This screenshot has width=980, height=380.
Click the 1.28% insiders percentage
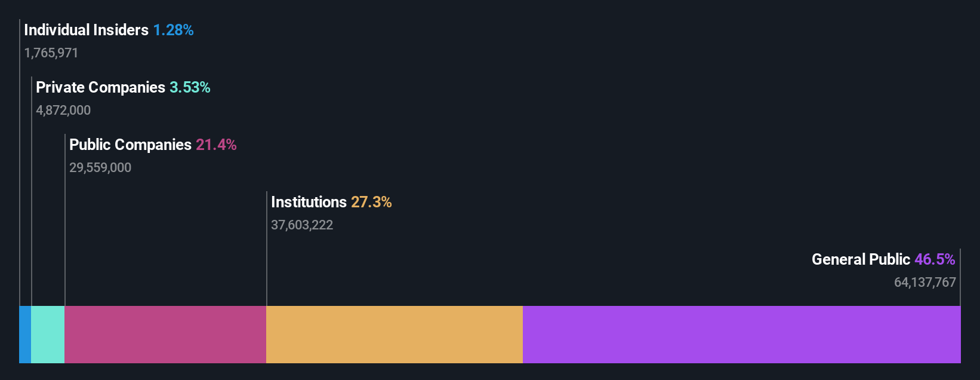[173, 30]
